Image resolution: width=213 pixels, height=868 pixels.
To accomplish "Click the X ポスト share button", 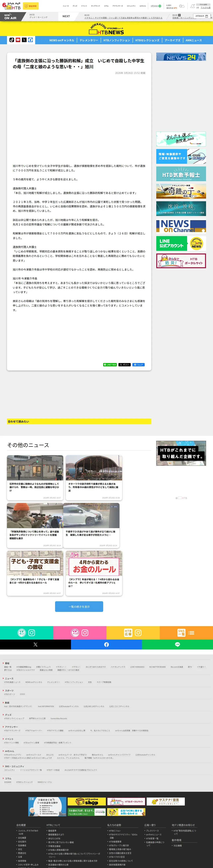I will 124,365.
